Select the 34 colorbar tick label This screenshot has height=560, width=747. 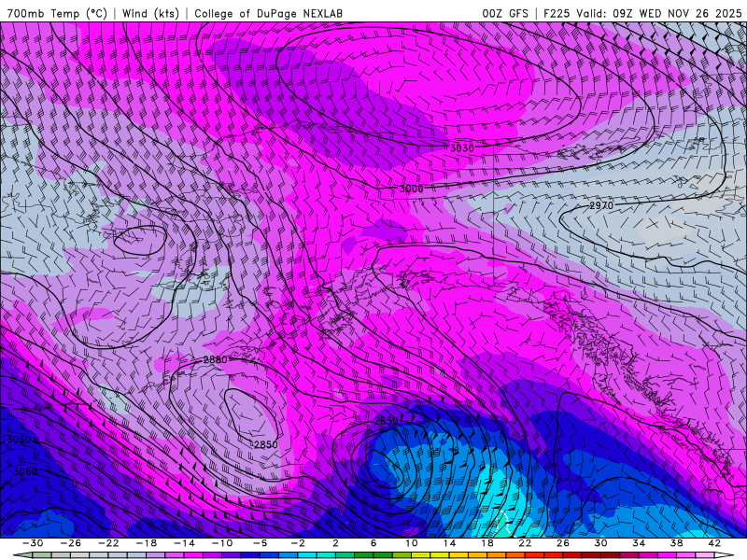(639, 543)
